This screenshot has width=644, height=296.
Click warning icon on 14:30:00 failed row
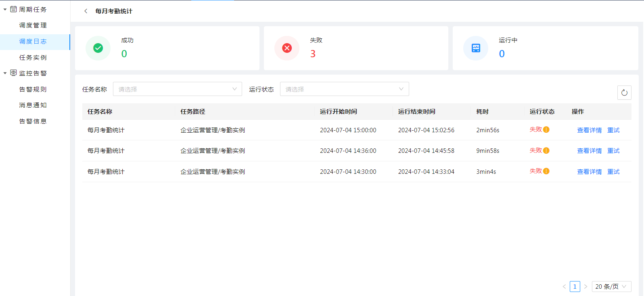(546, 171)
